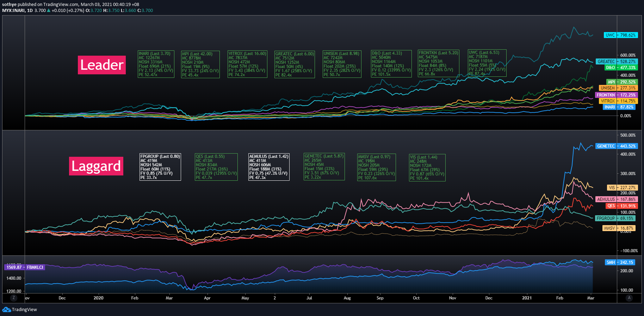Click the Z timezone button at bottom left
The width and height of the screenshot is (644, 316).
coord(14,298)
